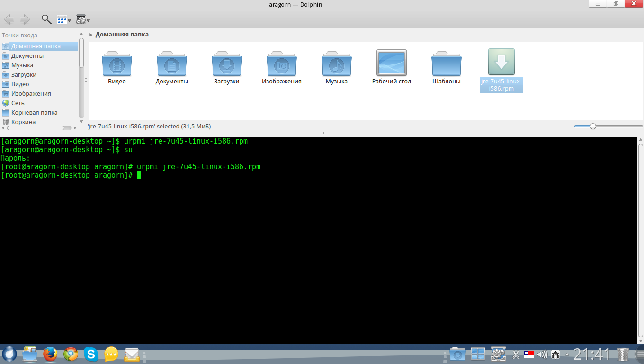This screenshot has height=364, width=644.
Task: Go to Сеть in the sidebar
Action: tap(18, 103)
